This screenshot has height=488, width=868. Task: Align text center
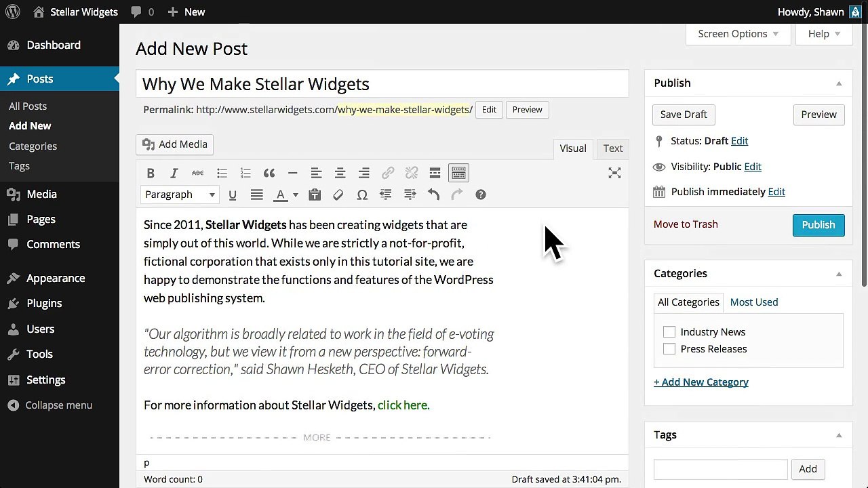pyautogui.click(x=340, y=174)
